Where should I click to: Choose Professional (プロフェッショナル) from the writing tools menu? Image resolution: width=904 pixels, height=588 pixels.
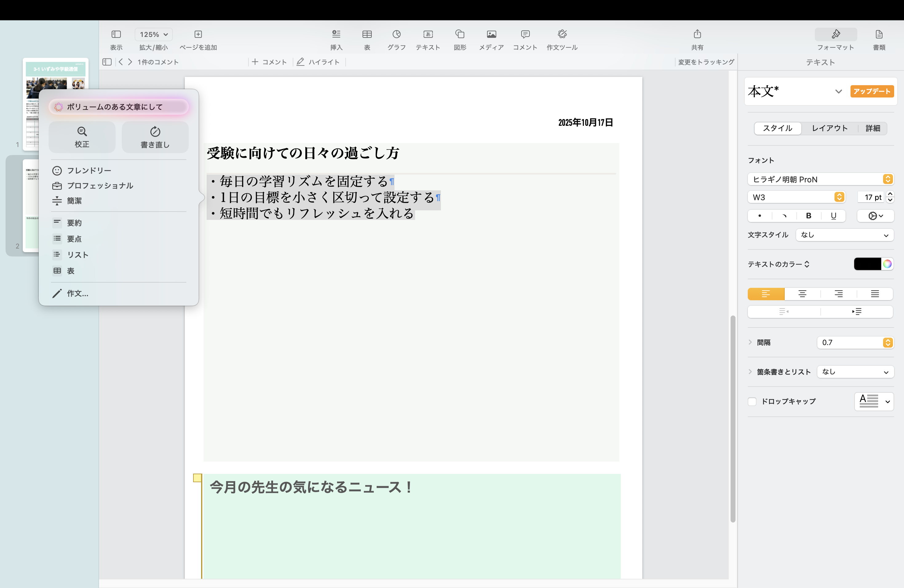(100, 186)
